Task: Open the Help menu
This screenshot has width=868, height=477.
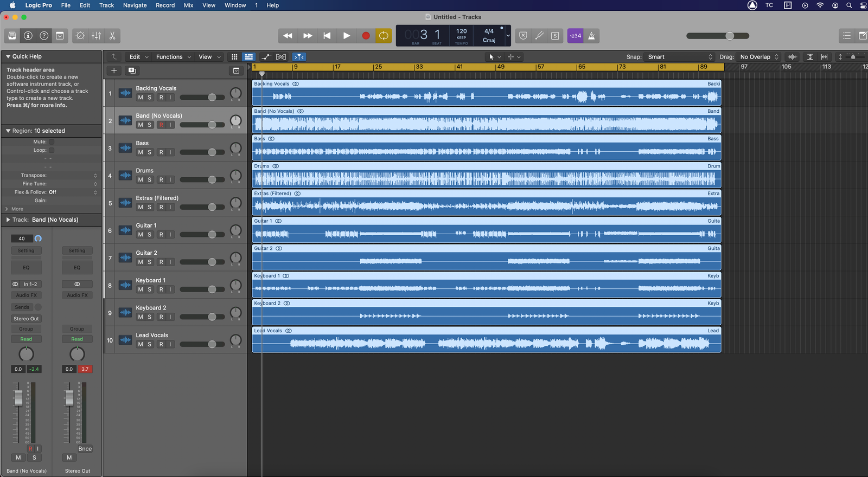Action: 272,5
